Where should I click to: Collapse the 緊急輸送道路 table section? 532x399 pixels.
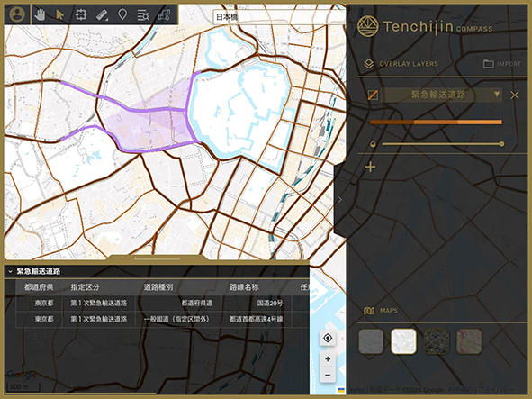pyautogui.click(x=10, y=271)
